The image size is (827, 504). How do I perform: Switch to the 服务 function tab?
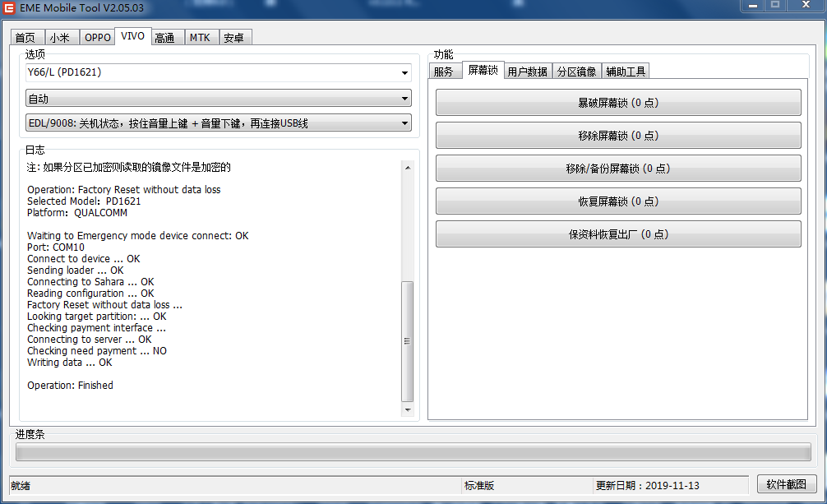(x=444, y=72)
